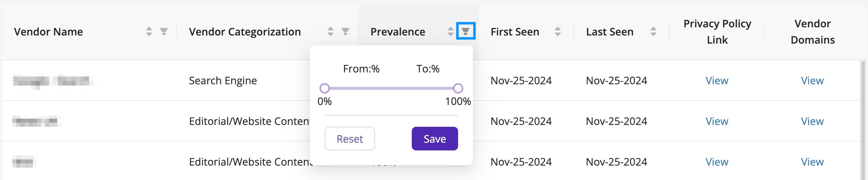Sort by Vendor Categorization arrows
The image size is (868, 180).
[330, 31]
